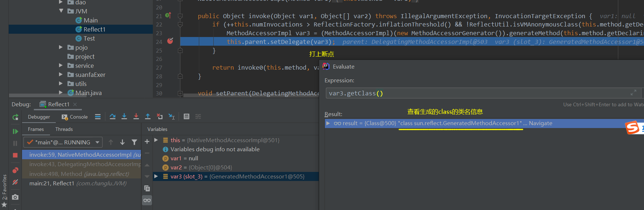
Task: Show execution point icon in debugger toolbar
Action: click(x=98, y=116)
